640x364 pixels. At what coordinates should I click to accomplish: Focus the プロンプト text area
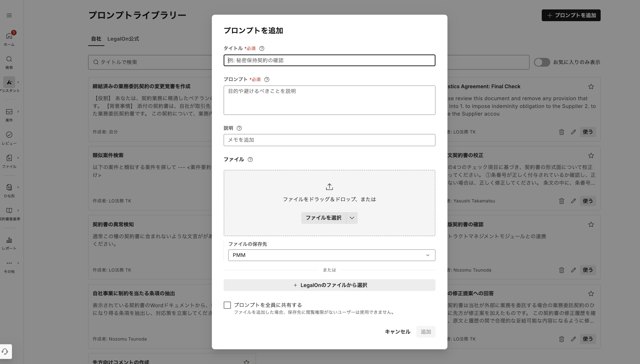point(329,100)
